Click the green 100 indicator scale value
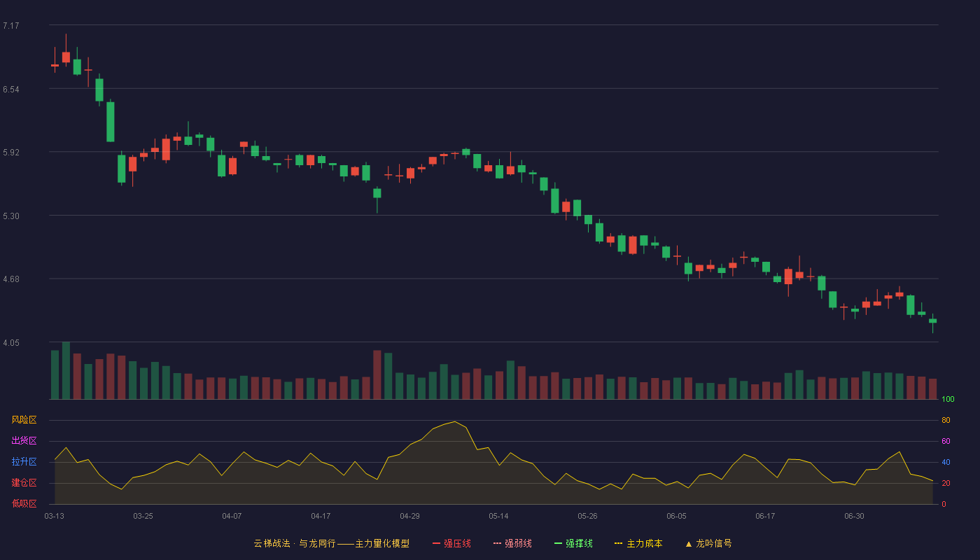 click(948, 400)
